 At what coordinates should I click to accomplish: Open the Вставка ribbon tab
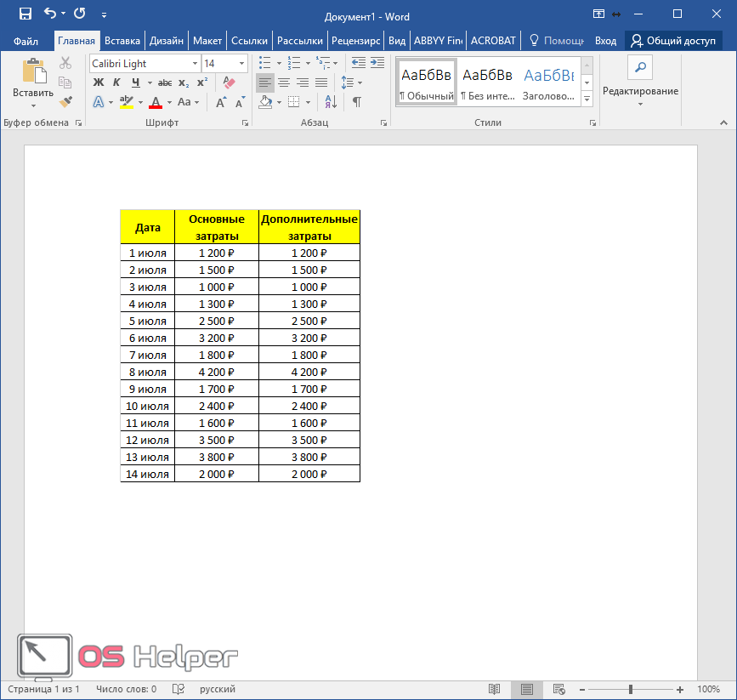point(122,40)
